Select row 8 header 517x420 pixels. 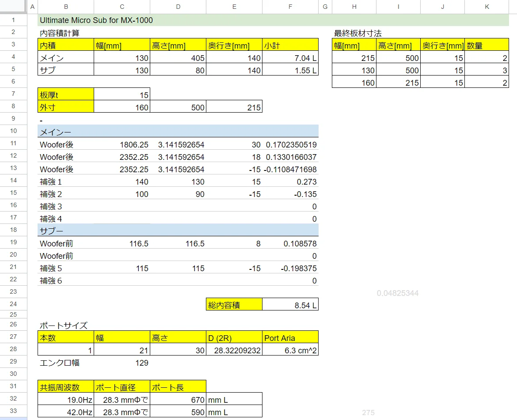(x=13, y=106)
